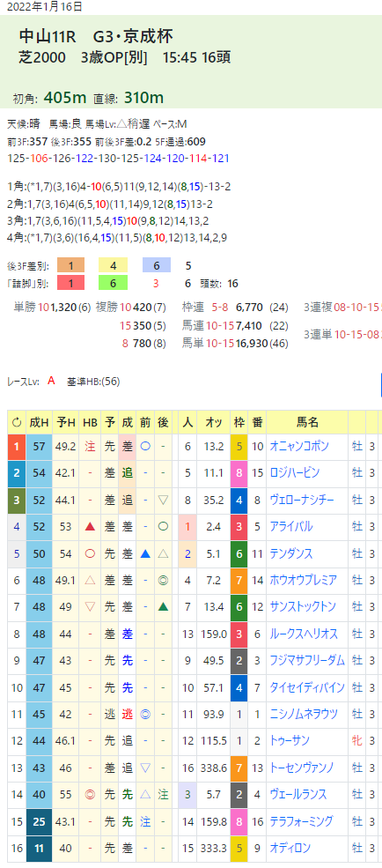
Task: Click 初角 distance 405m
Action: [64, 98]
